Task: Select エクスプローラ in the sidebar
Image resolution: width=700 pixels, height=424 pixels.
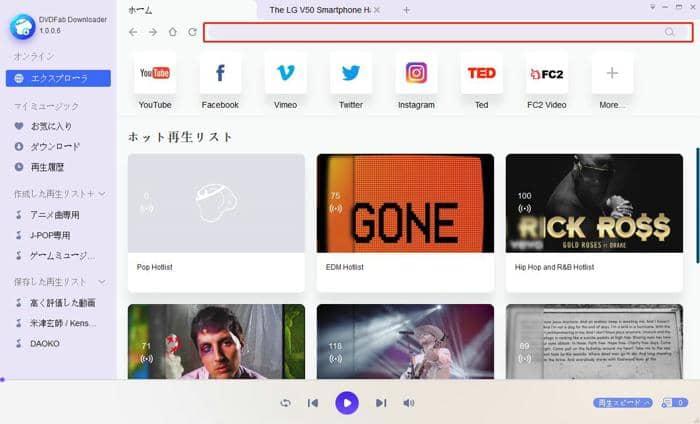Action: [x=58, y=78]
